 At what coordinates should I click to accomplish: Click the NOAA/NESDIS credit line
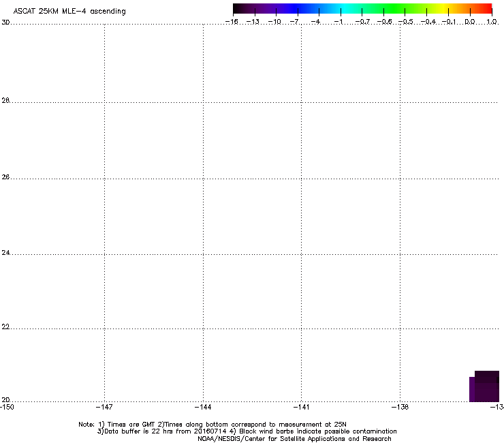click(294, 439)
